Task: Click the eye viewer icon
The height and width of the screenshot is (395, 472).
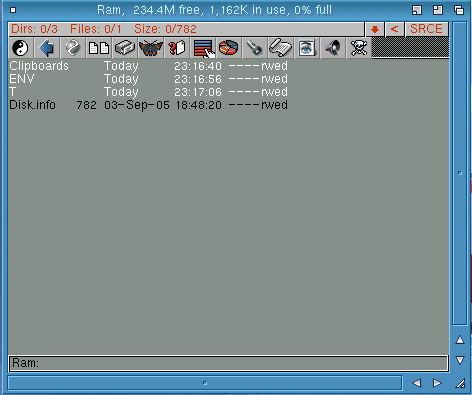Action: [307, 48]
